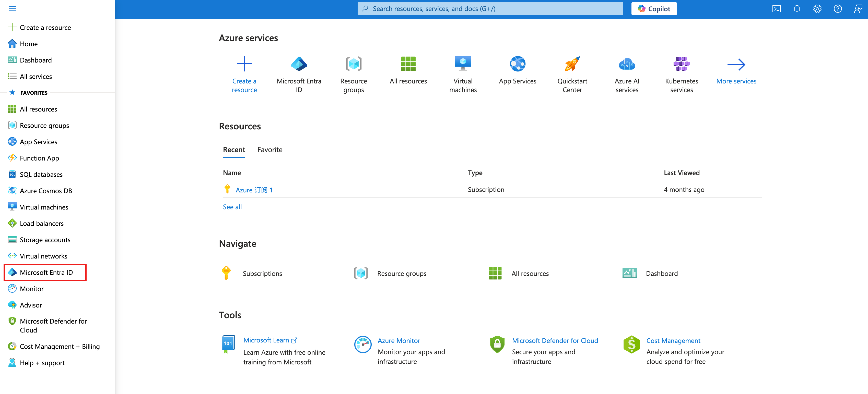The image size is (868, 394).
Task: Open Quickstart Center rocket icon
Action: coord(572,64)
